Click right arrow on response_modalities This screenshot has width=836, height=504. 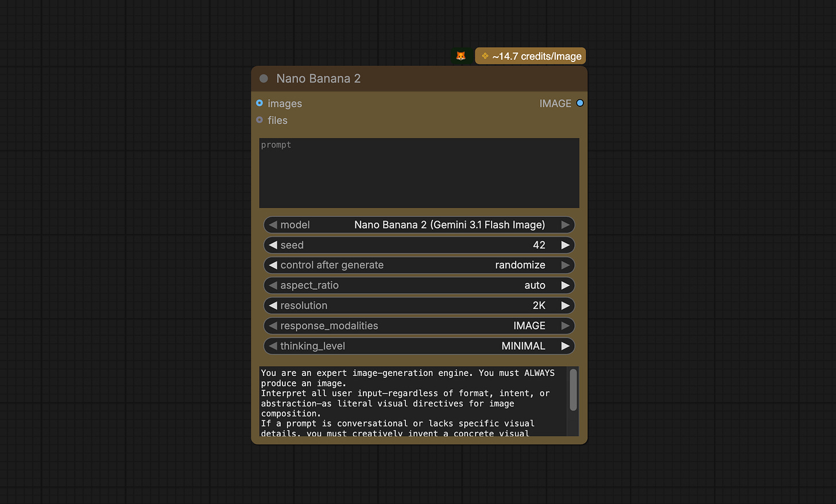(566, 326)
